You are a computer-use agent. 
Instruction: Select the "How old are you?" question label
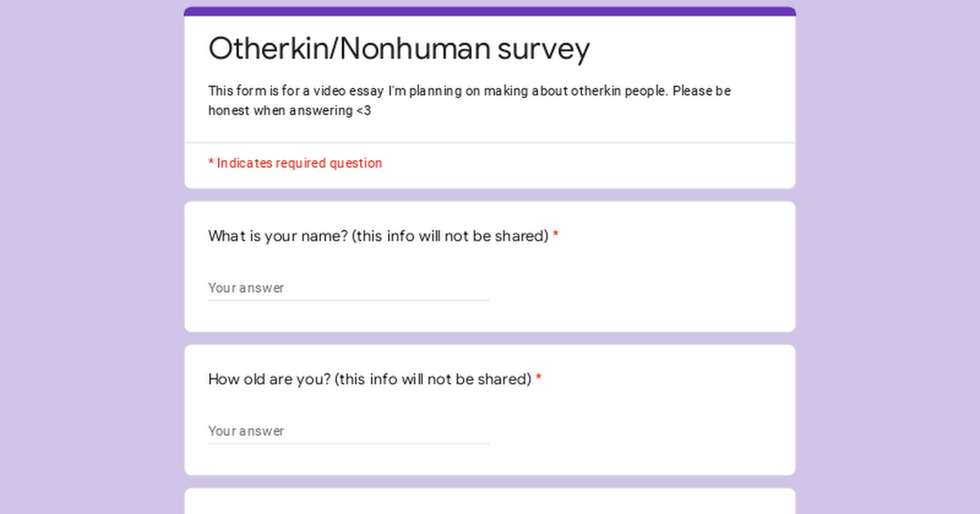269,379
